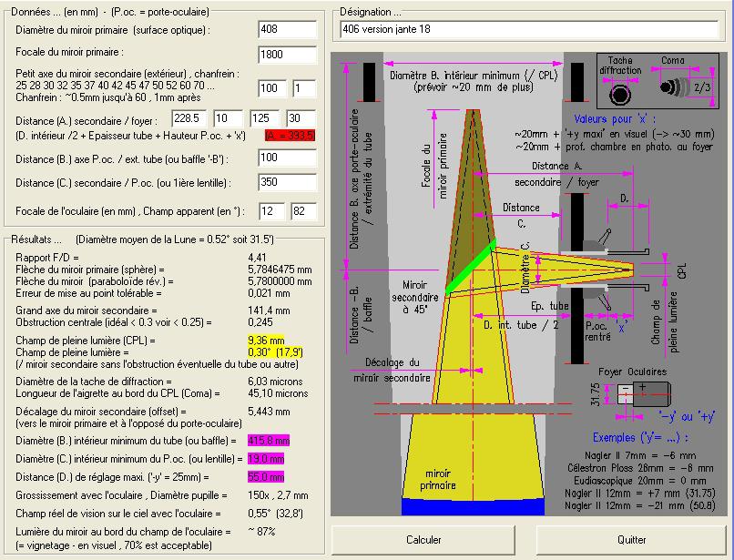Click the Distance C field showing 350
The height and width of the screenshot is (560, 734).
click(288, 182)
